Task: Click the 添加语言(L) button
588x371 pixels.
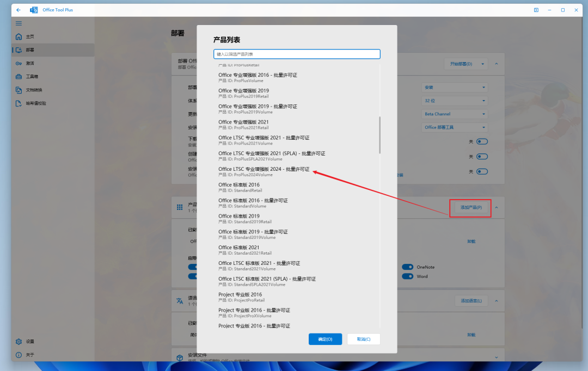Action: pos(471,301)
